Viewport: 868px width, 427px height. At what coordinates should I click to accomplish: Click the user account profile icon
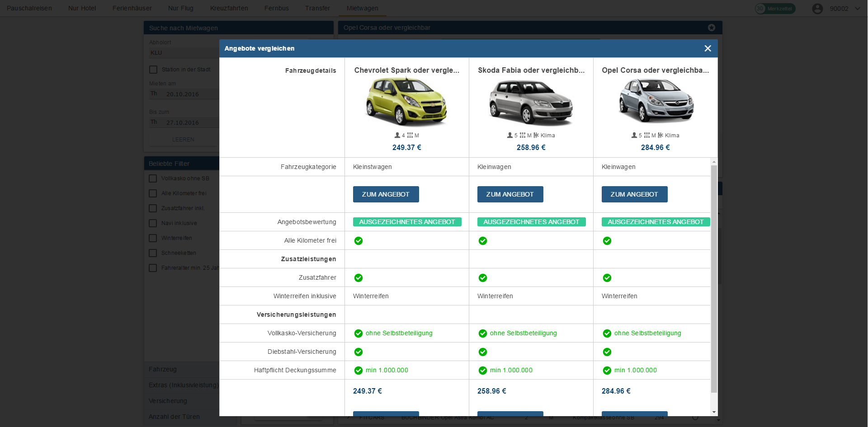pos(817,9)
